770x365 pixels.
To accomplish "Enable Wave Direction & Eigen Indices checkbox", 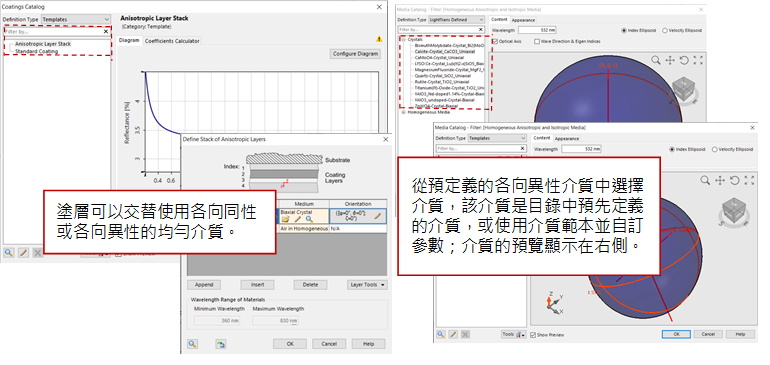I will point(537,42).
